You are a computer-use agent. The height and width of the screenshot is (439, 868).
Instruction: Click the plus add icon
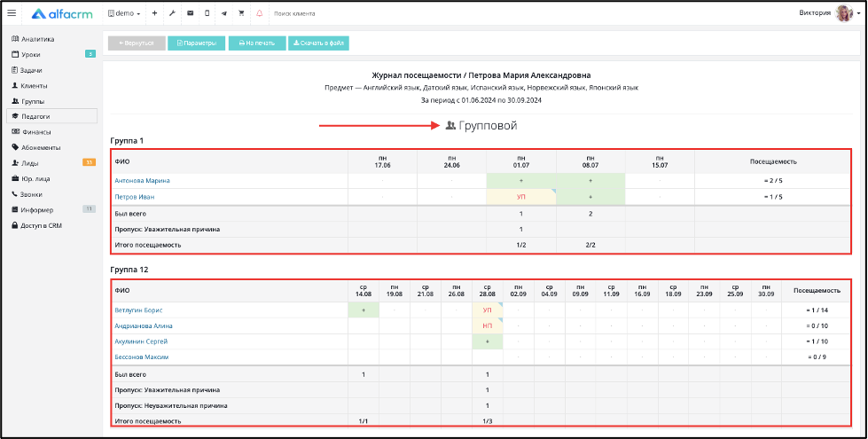154,13
